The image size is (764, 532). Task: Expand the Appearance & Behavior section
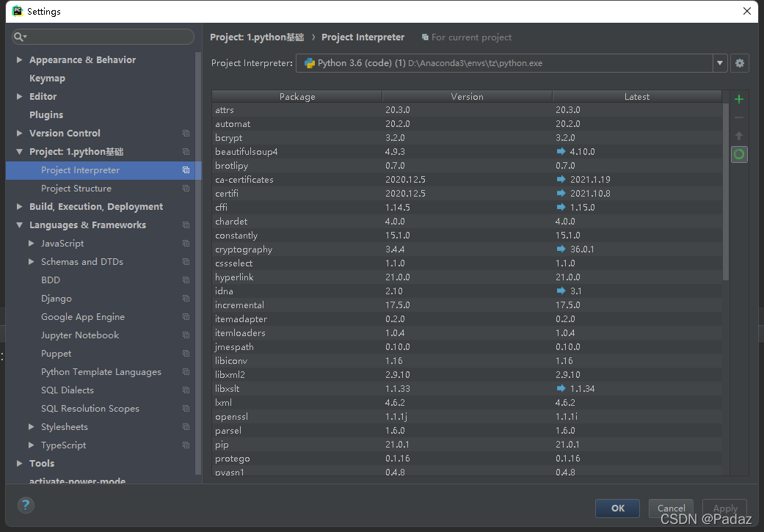(x=20, y=59)
